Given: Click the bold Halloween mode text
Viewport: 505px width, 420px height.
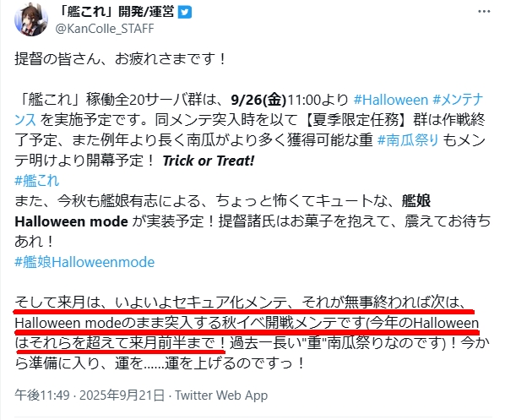Looking at the screenshot, I should (x=71, y=221).
